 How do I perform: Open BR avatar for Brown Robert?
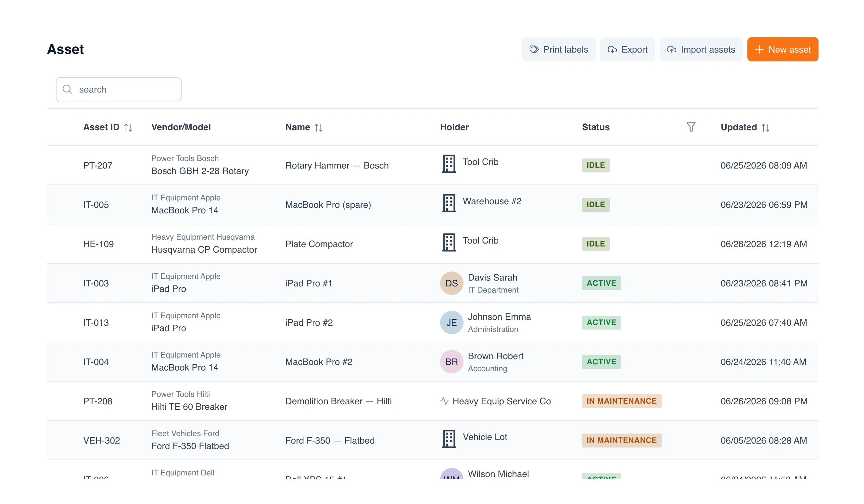click(x=451, y=362)
